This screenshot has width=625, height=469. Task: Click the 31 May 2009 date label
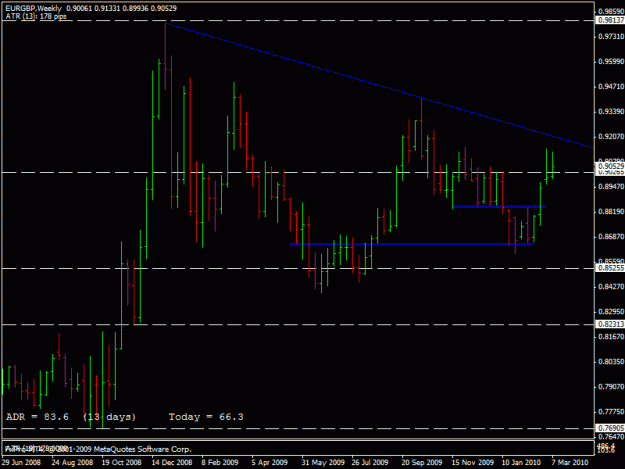point(323,462)
